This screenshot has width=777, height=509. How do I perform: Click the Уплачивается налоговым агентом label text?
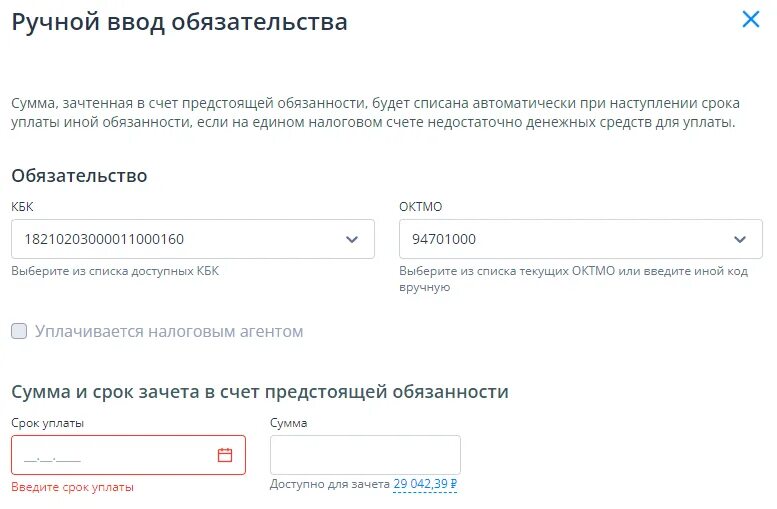(x=169, y=331)
